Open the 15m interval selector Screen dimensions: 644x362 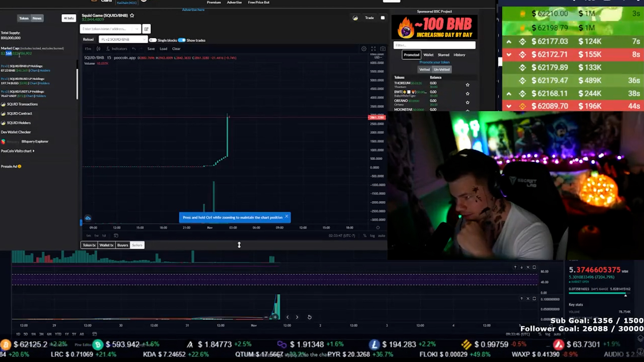(88, 49)
